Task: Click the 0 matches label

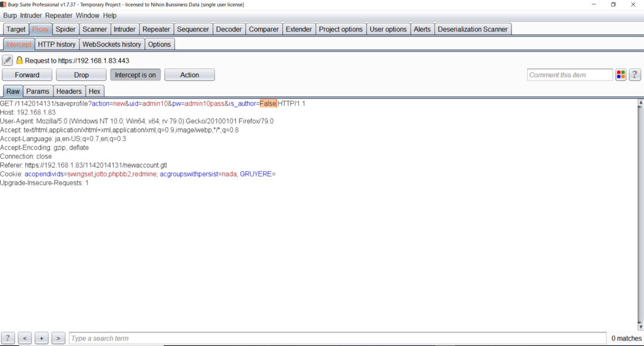Action: (626, 338)
